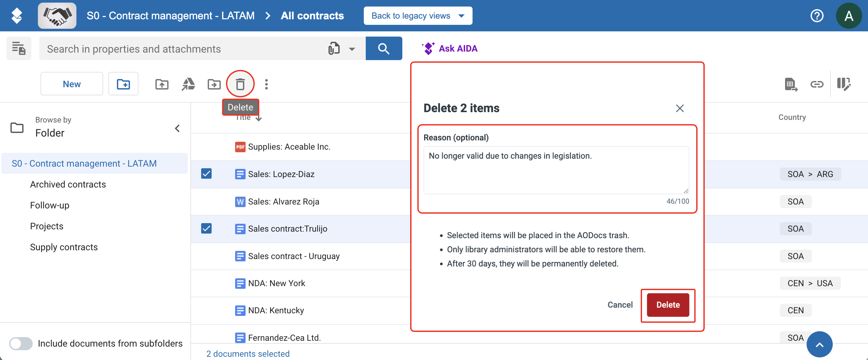Click the new folder icon button
Viewport: 868px width, 360px height.
pyautogui.click(x=123, y=84)
